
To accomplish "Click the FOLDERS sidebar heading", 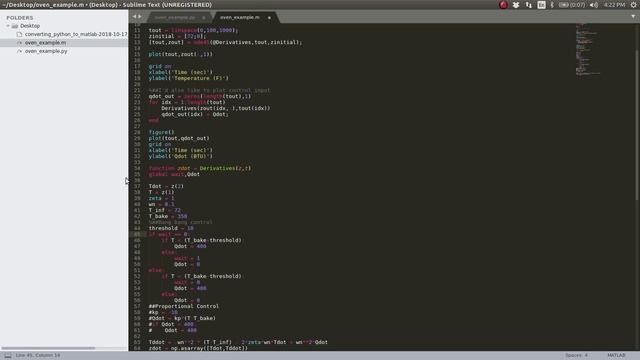I will tap(20, 18).
